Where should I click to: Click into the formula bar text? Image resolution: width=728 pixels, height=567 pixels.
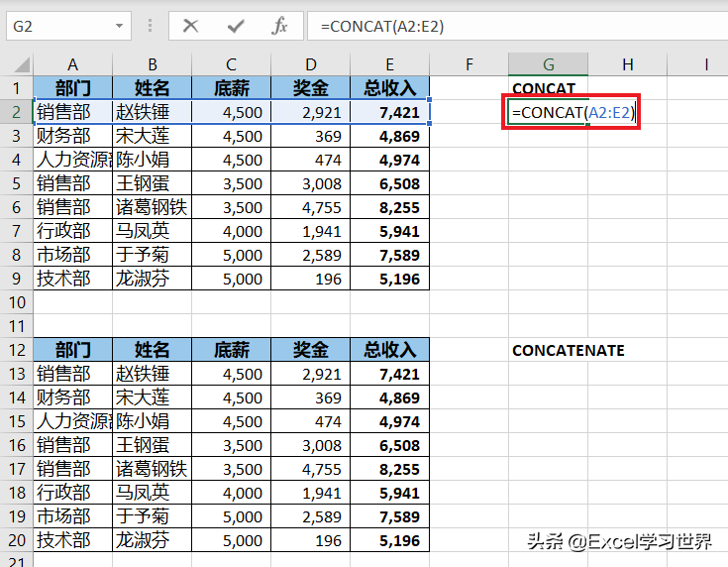click(x=517, y=26)
